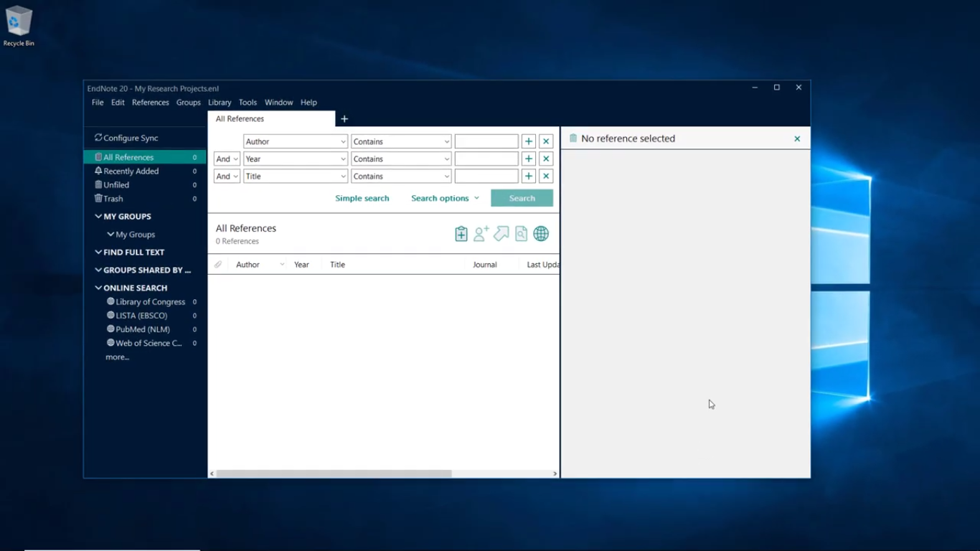Remove the Author search row
980x551 pixels.
(546, 141)
